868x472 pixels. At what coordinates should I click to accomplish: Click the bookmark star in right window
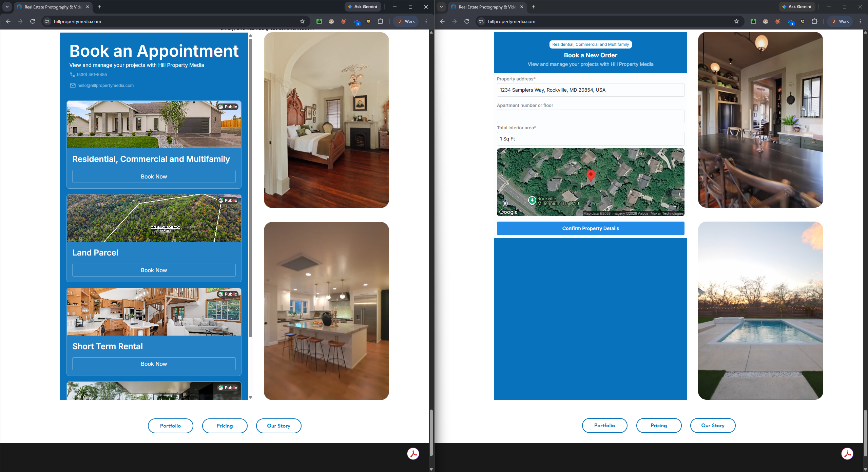pyautogui.click(x=736, y=21)
